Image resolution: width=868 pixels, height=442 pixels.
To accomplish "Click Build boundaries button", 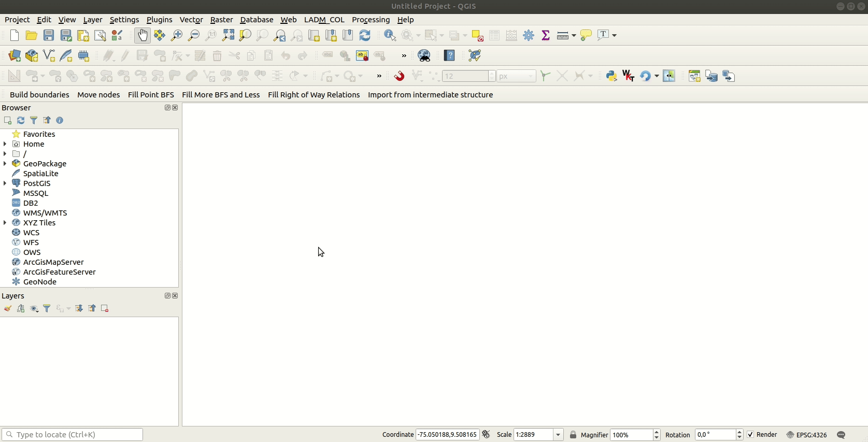I will (39, 95).
